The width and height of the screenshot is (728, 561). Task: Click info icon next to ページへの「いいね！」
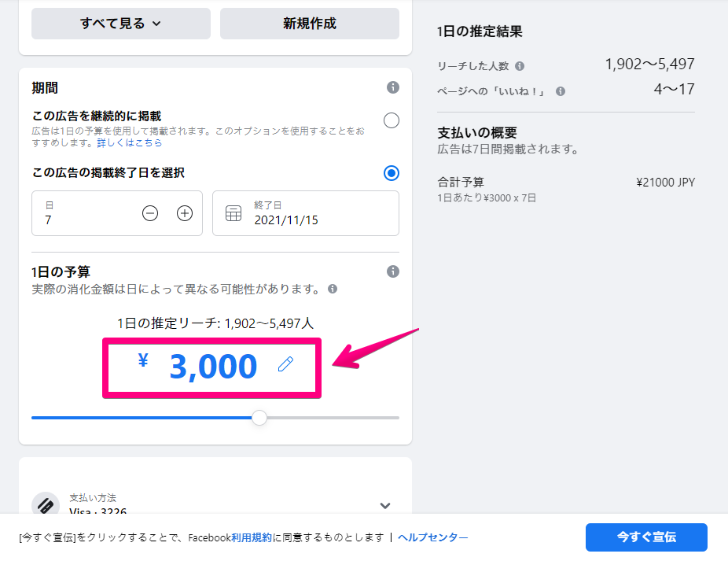[561, 91]
